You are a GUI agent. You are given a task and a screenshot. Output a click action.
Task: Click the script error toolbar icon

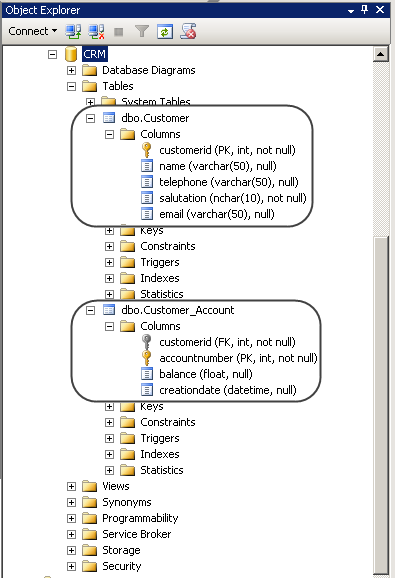[188, 32]
